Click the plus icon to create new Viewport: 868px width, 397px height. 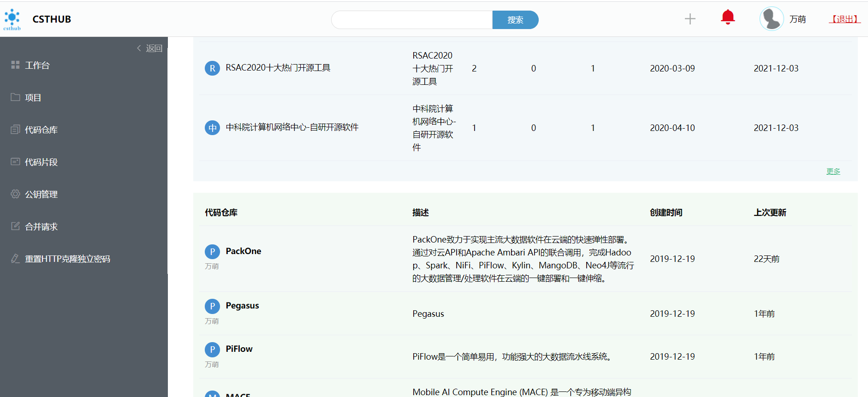[690, 19]
